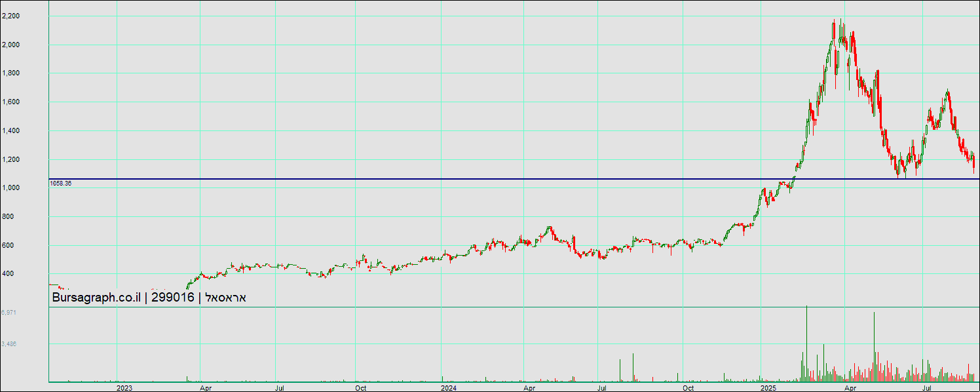This screenshot has width=980, height=392.
Task: Click the 2024 date axis label
Action: point(449,388)
